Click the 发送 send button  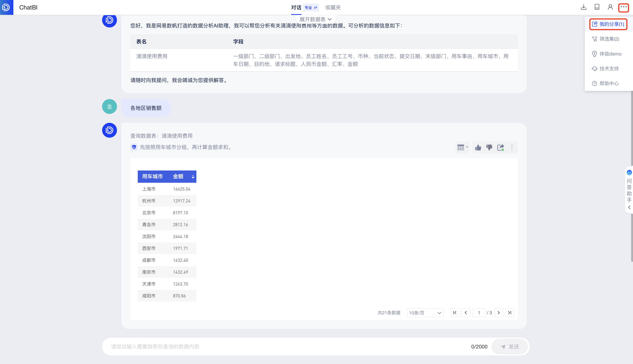pos(509,347)
